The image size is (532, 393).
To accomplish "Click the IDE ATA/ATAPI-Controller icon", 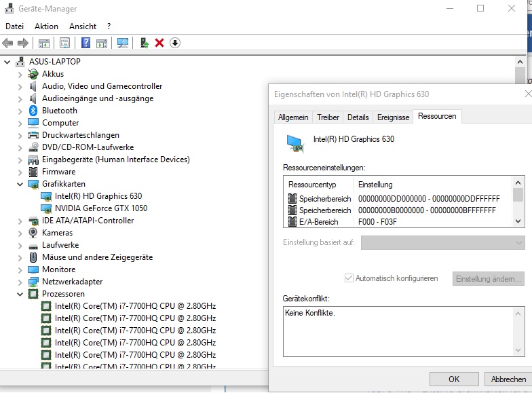I will point(33,221).
